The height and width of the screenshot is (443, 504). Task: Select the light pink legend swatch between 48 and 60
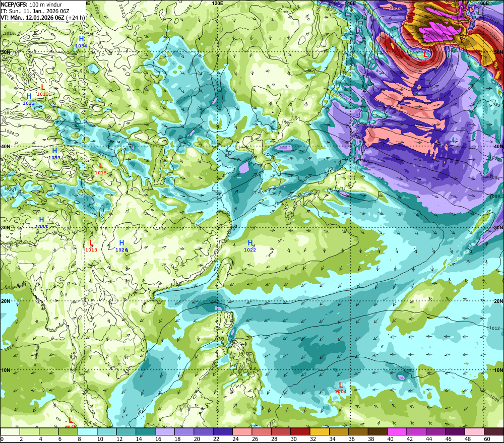coord(474,432)
